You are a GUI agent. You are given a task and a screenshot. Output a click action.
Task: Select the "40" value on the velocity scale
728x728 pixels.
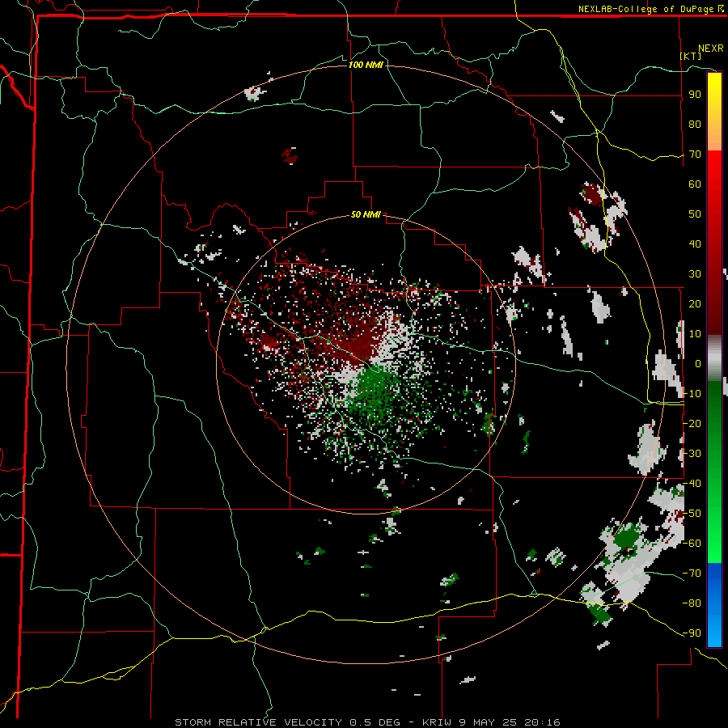[695, 244]
